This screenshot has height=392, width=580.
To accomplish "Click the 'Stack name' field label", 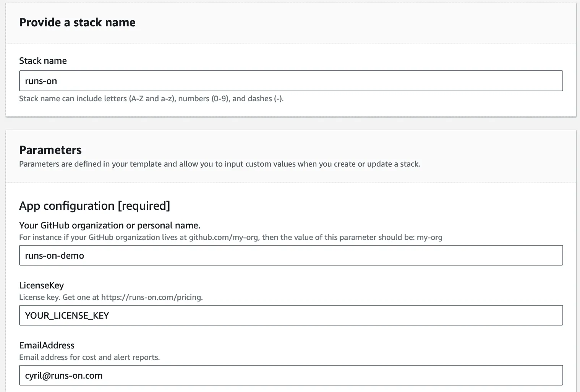I will [43, 61].
